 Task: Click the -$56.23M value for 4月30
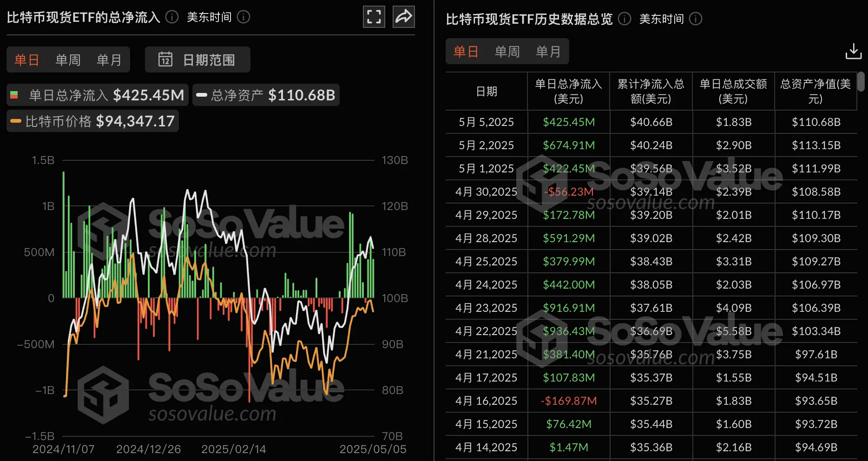point(568,191)
